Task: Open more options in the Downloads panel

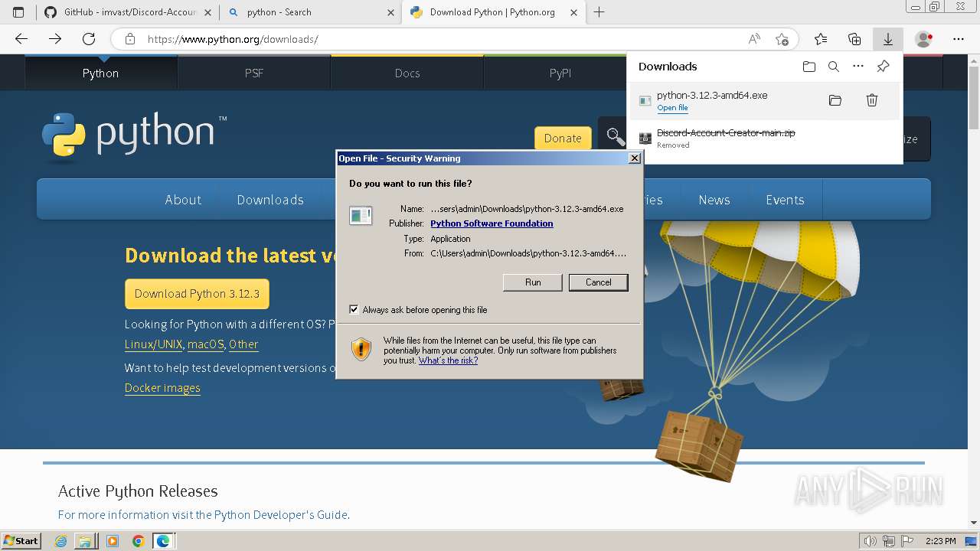Action: point(858,67)
